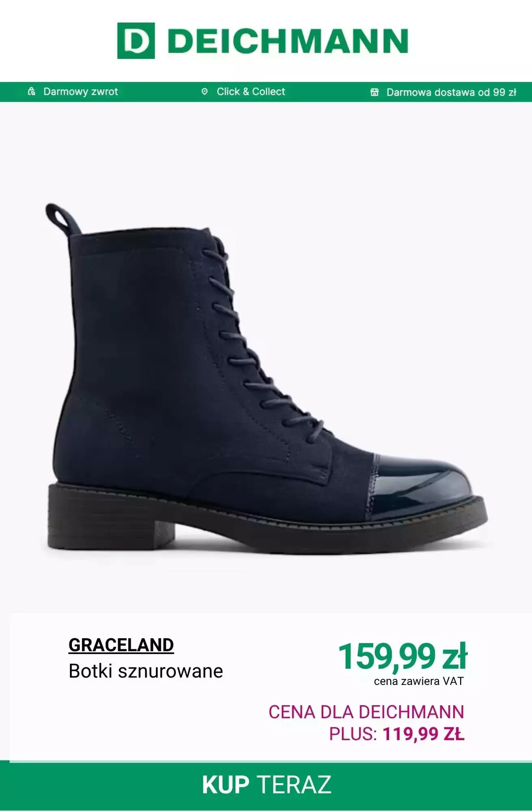Screen dimensions: 532x812
Task: Click the free return bag icon
Action: (x=32, y=92)
